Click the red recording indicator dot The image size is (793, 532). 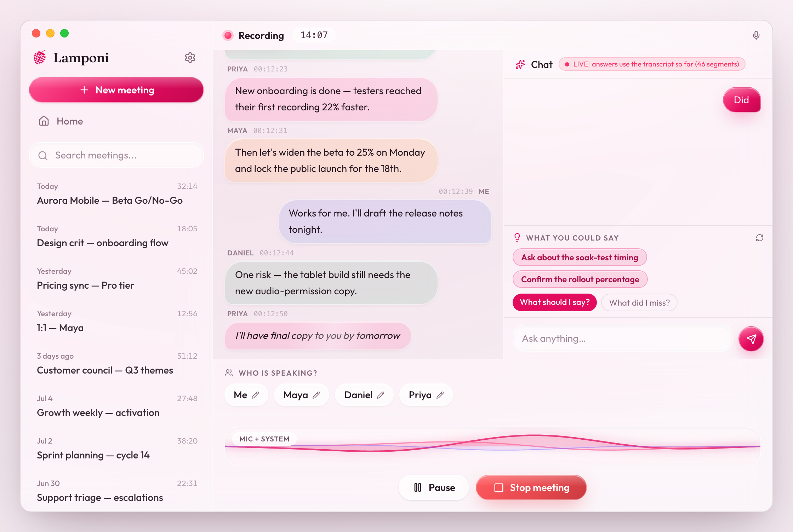pyautogui.click(x=228, y=35)
